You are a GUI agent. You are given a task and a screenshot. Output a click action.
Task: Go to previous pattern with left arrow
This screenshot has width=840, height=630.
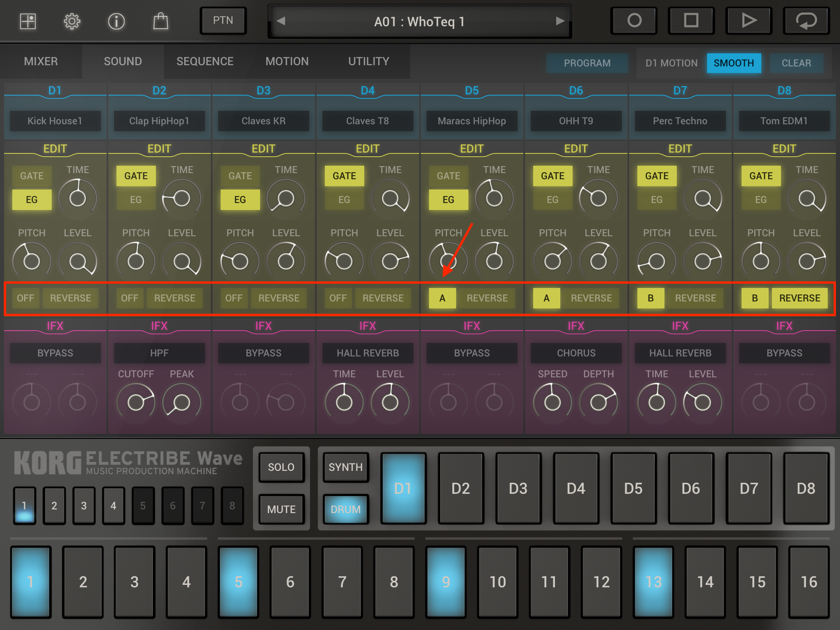[281, 21]
